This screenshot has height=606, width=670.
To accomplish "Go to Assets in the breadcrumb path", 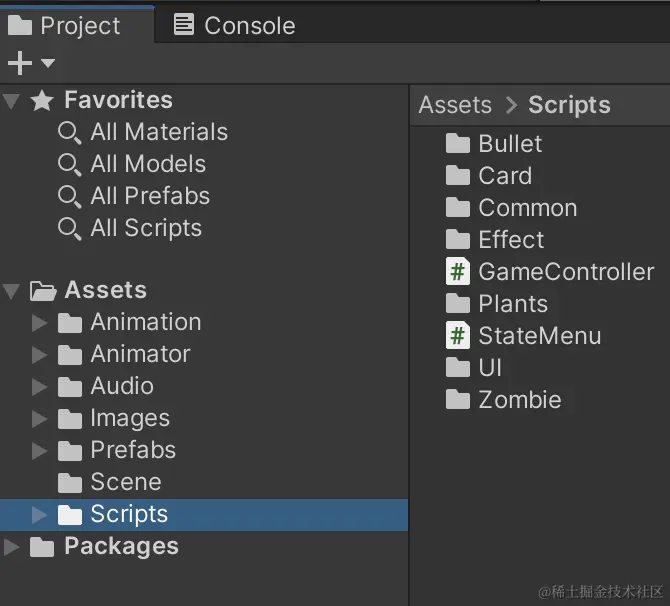I will point(455,105).
